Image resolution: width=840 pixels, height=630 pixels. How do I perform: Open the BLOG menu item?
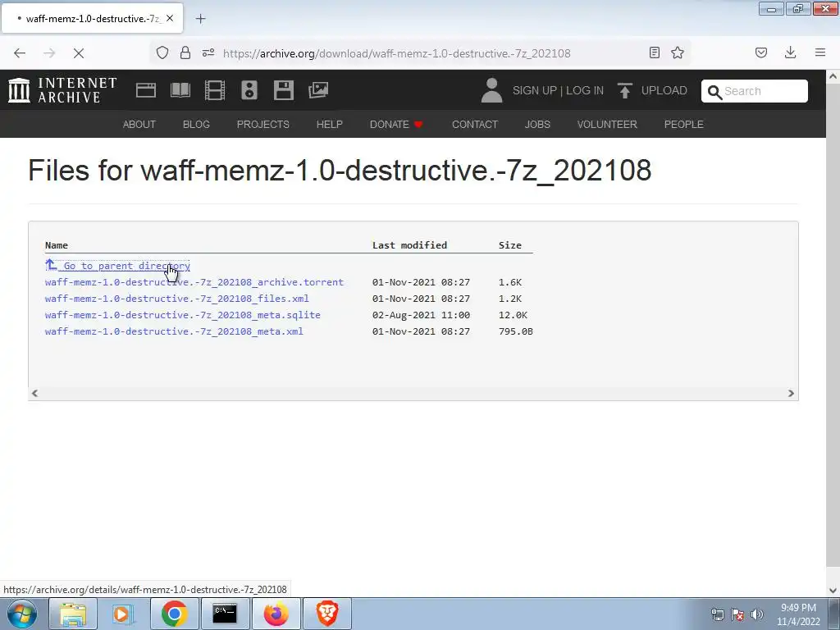[196, 125]
